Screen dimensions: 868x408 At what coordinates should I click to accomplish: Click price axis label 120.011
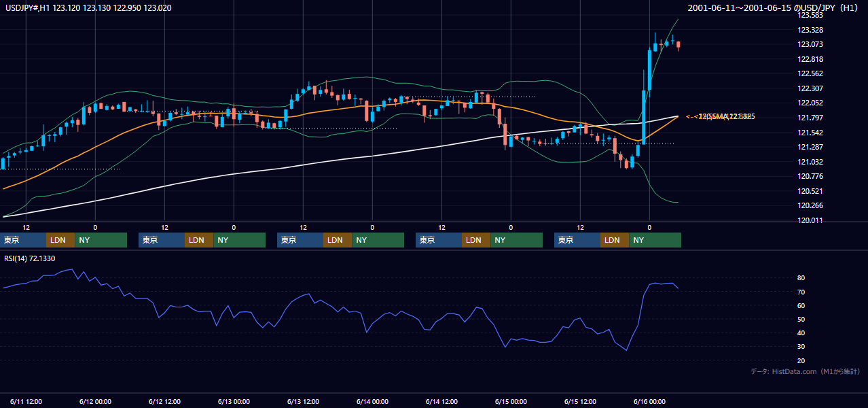[810, 220]
